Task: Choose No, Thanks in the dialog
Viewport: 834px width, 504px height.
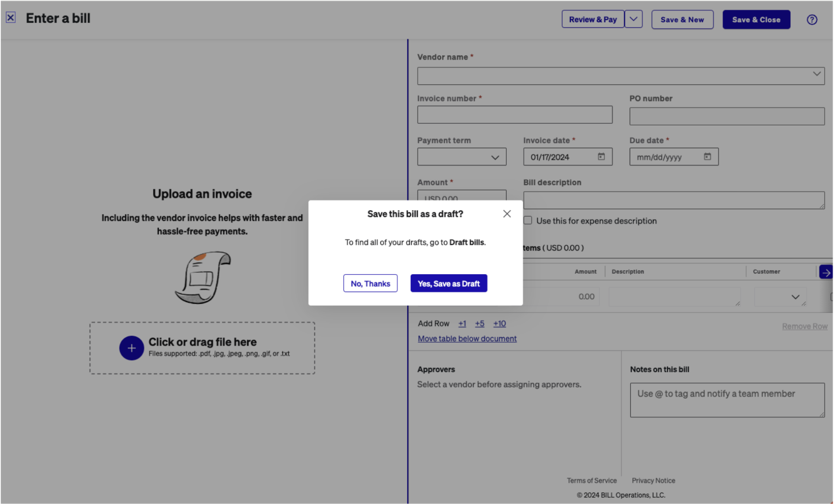Action: [x=370, y=283]
